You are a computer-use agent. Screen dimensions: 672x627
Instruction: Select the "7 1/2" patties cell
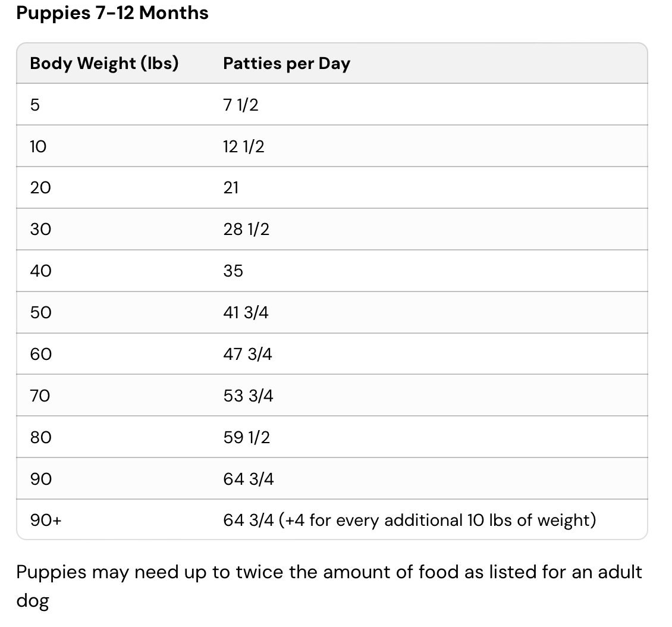[x=241, y=105]
